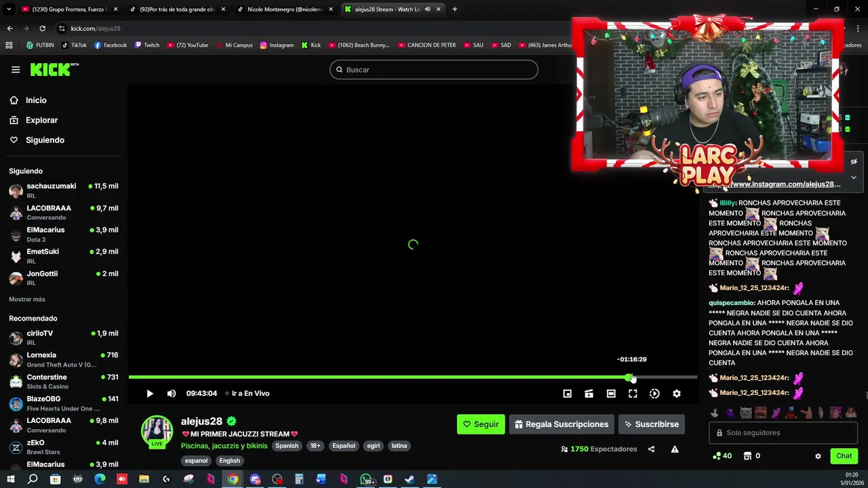Viewport: 868px width, 488px height.
Task: Open the clip creation icon in player
Action: [589, 394]
